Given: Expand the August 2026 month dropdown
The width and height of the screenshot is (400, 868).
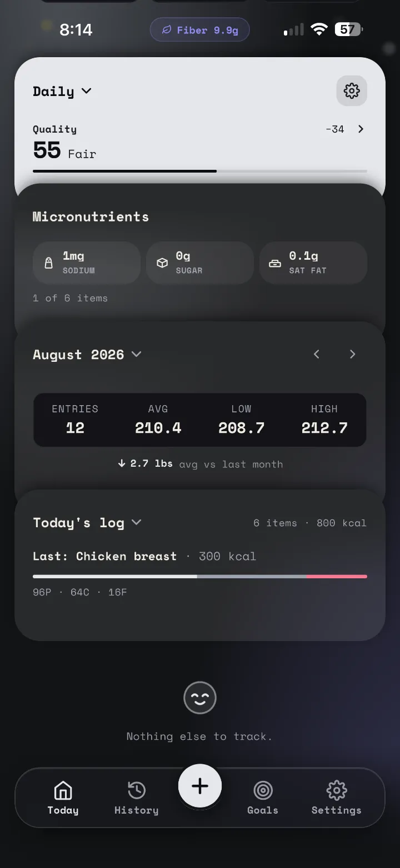Looking at the screenshot, I should (x=87, y=354).
